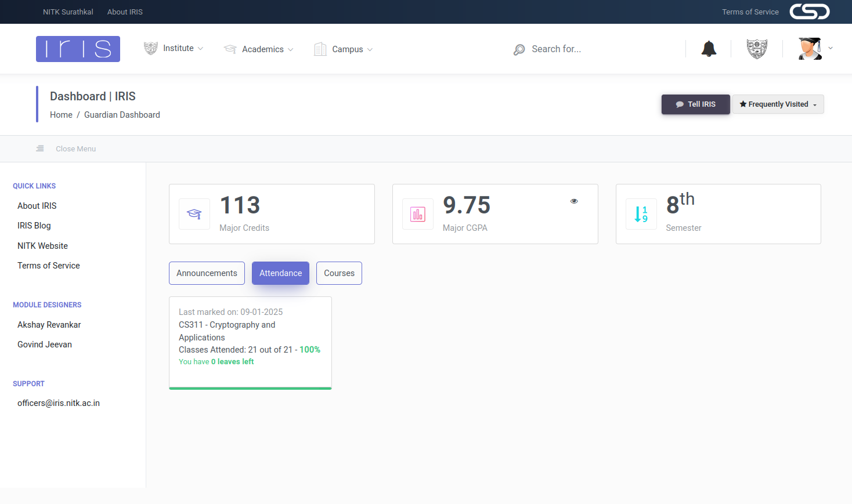Viewport: 852px width, 504px height.
Task: Click the Major Credits graduation cap icon
Action: [x=194, y=214]
